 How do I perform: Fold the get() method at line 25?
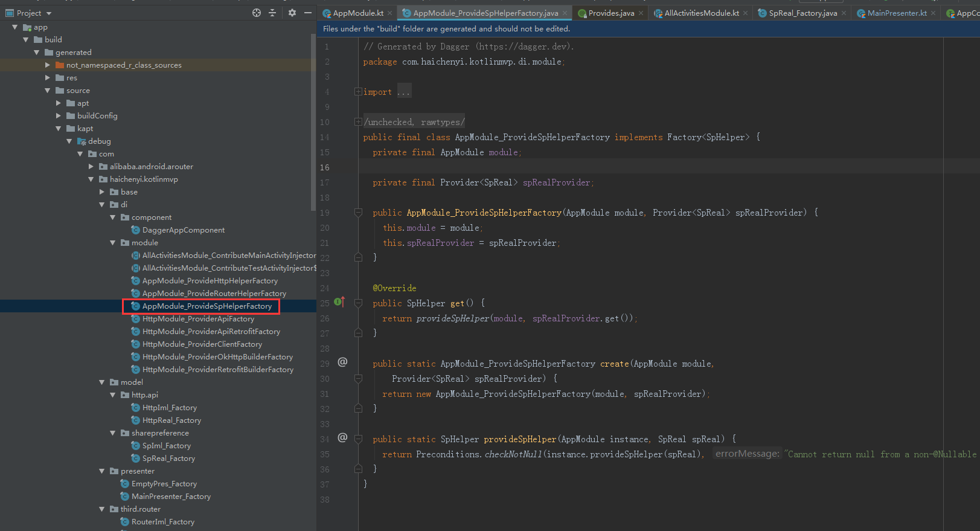[358, 303]
